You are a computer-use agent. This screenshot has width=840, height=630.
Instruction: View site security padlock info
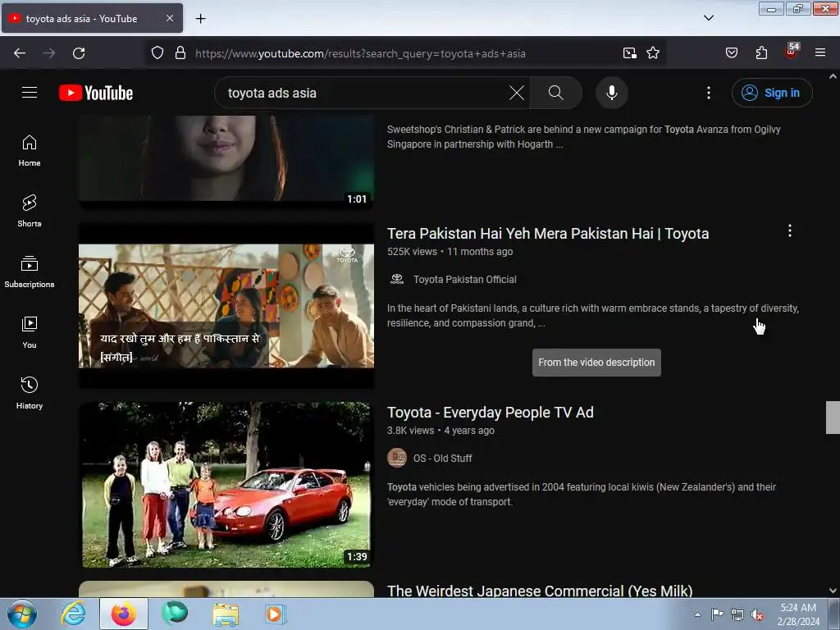point(180,53)
